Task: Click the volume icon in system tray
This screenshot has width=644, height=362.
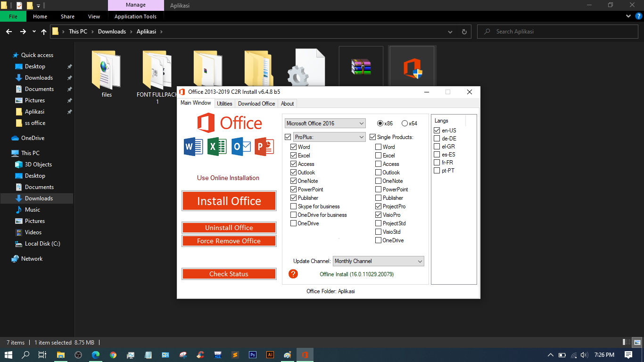Action: click(x=584, y=355)
